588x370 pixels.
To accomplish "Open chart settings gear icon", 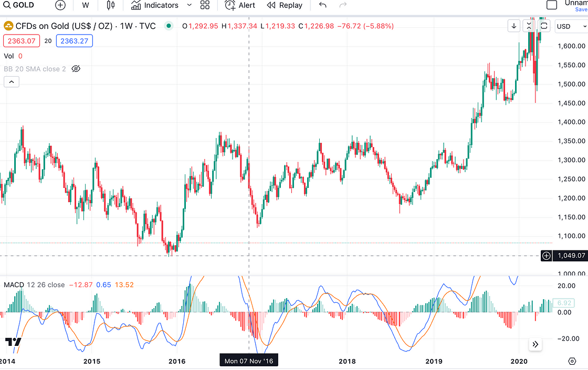I will [x=572, y=361].
